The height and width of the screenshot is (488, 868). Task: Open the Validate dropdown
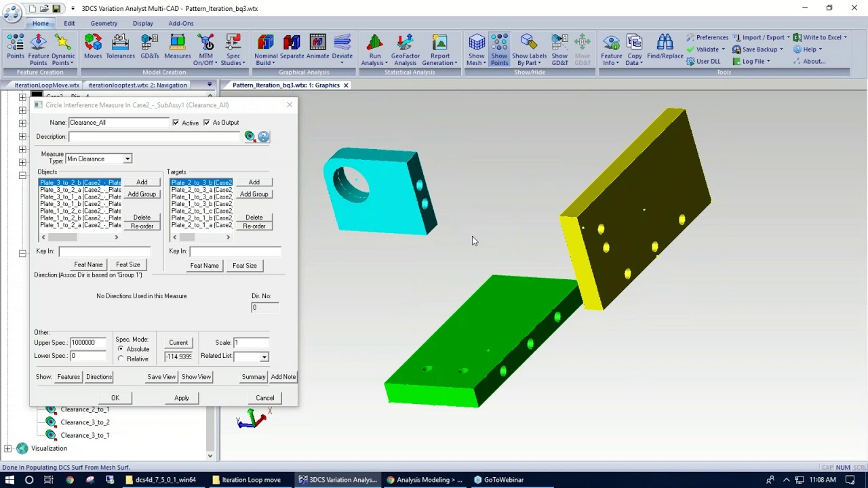pyautogui.click(x=705, y=49)
